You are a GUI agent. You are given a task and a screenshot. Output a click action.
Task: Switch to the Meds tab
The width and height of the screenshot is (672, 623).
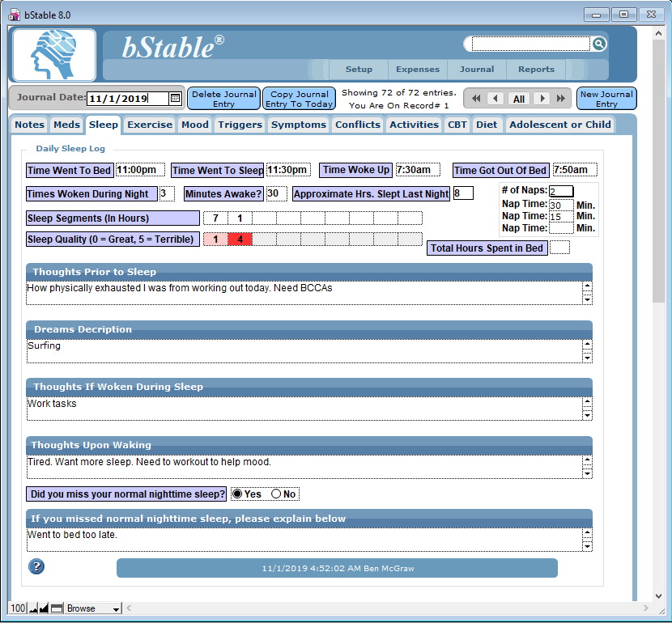pos(66,125)
